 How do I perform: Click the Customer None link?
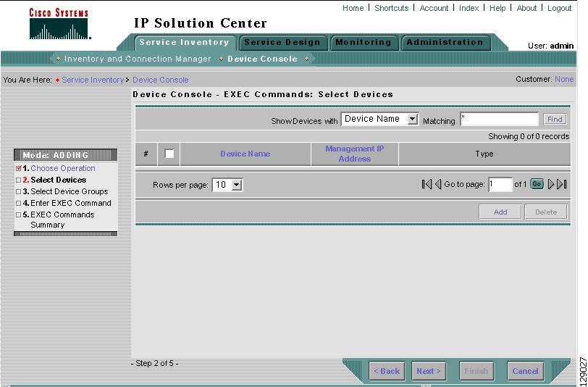click(564, 79)
